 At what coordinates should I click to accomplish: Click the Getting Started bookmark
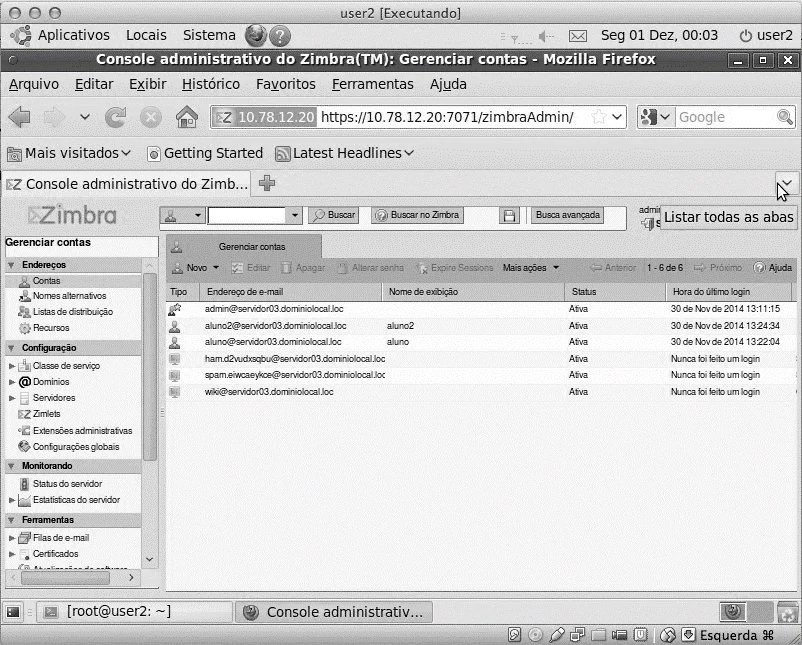coord(205,153)
